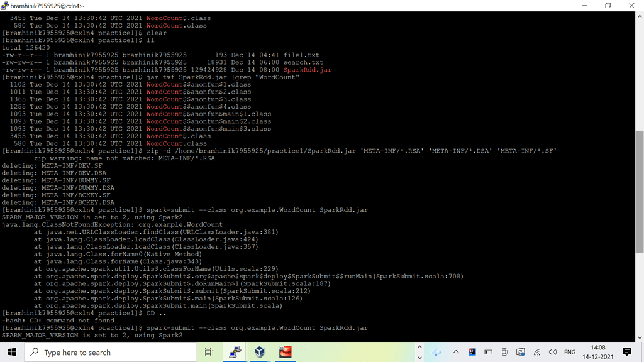Open the Wi-Fi network tray icon
The height and width of the screenshot is (362, 644).
click(536, 352)
